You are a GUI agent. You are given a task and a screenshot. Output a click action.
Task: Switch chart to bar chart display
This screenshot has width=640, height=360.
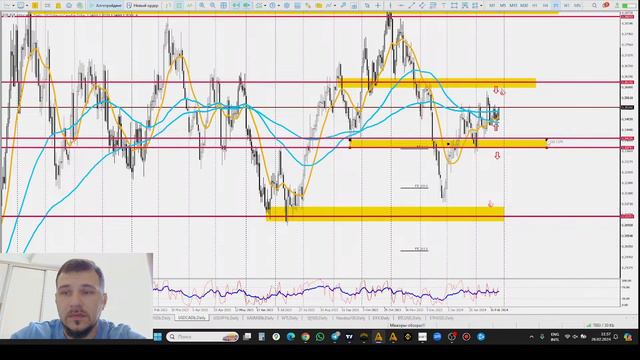tap(168, 6)
